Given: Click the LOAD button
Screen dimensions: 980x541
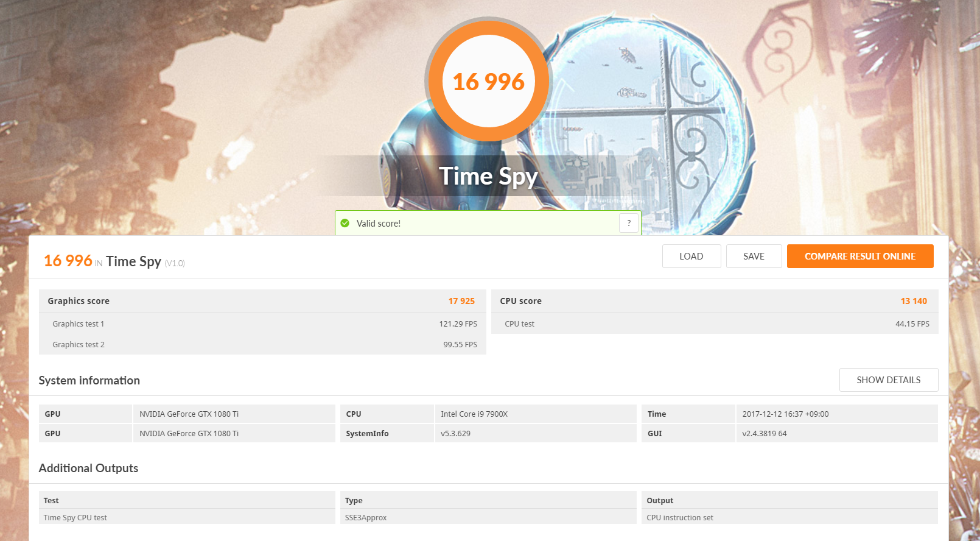Looking at the screenshot, I should [691, 256].
